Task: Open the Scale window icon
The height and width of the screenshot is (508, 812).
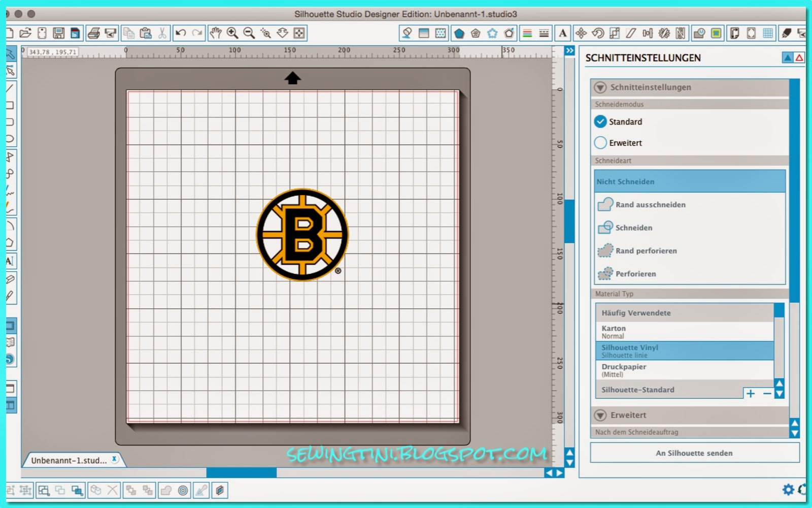Action: point(615,34)
